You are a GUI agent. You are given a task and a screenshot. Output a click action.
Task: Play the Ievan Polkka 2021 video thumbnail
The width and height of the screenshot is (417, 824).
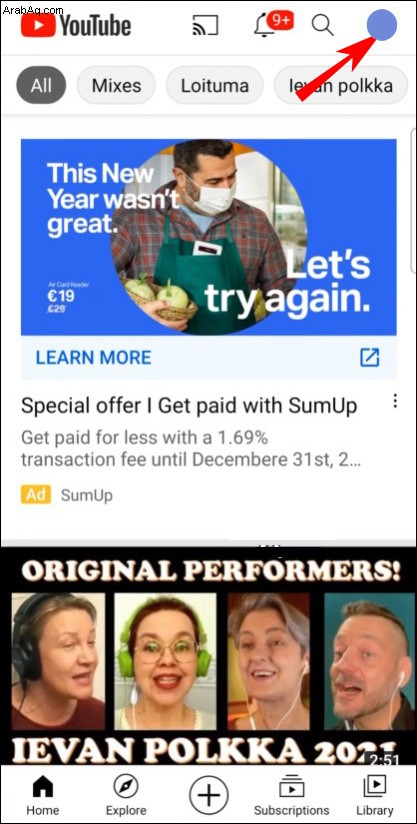pyautogui.click(x=208, y=656)
